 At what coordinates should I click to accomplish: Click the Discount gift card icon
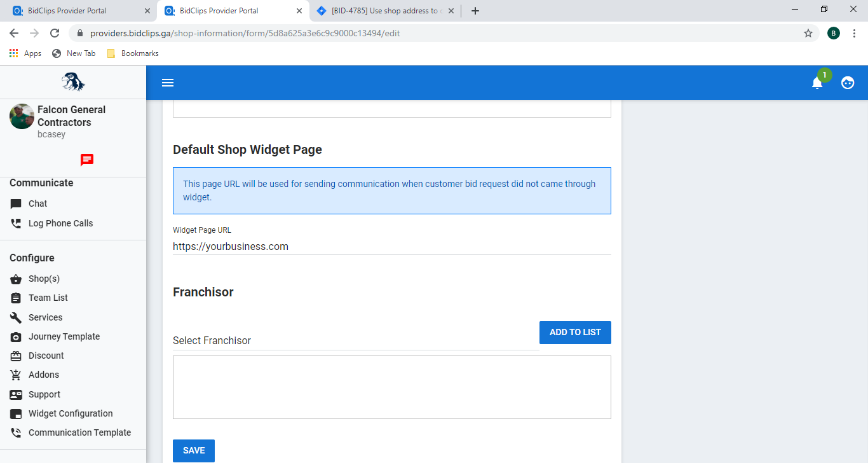click(16, 356)
